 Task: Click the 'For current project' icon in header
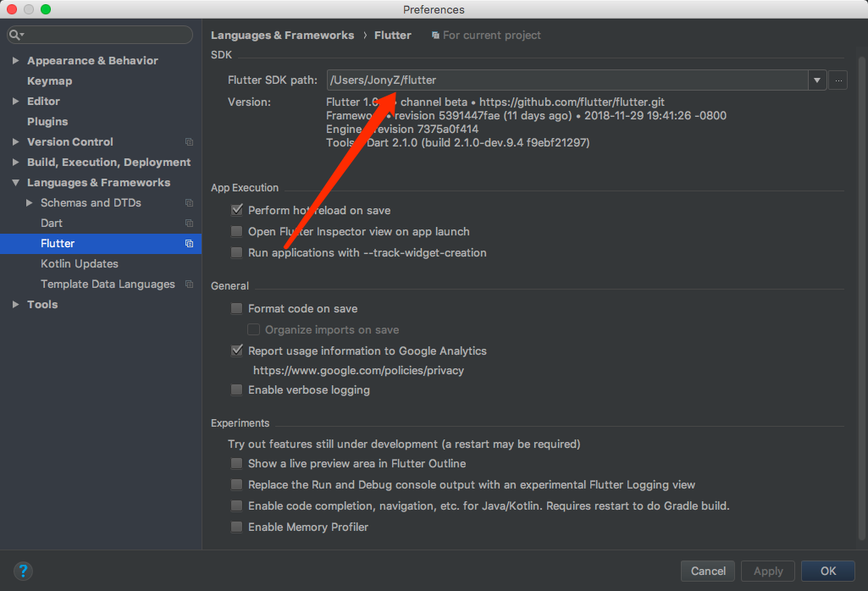tap(435, 36)
